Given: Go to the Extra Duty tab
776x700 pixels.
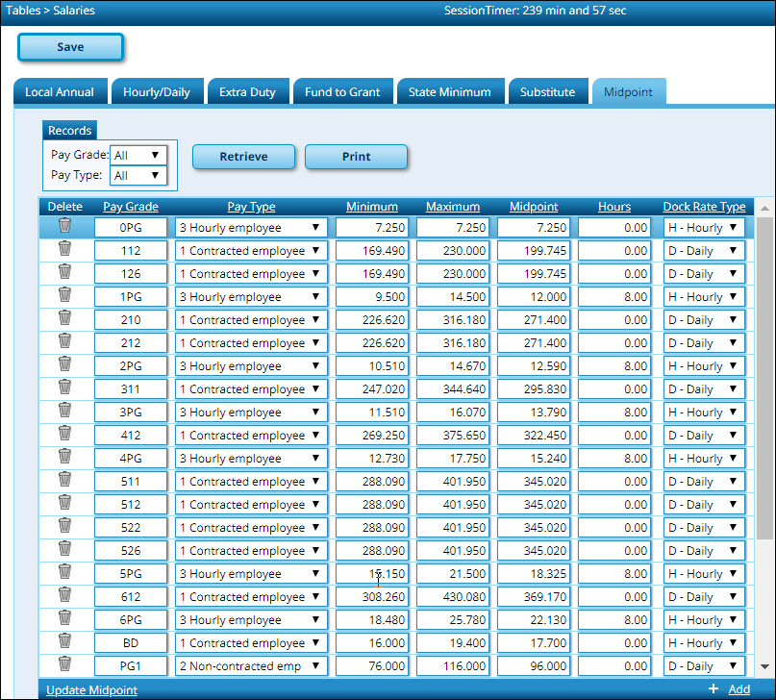Looking at the screenshot, I should [247, 92].
